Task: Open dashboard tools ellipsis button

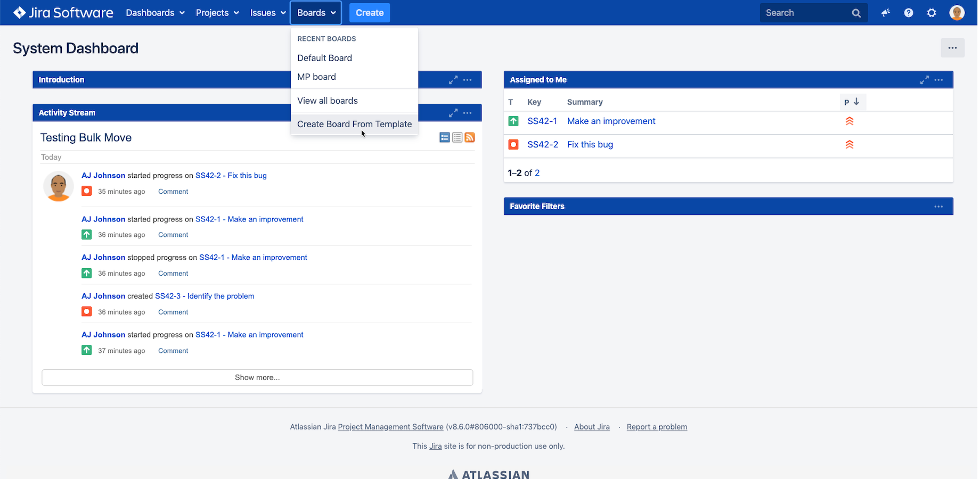Action: tap(952, 48)
